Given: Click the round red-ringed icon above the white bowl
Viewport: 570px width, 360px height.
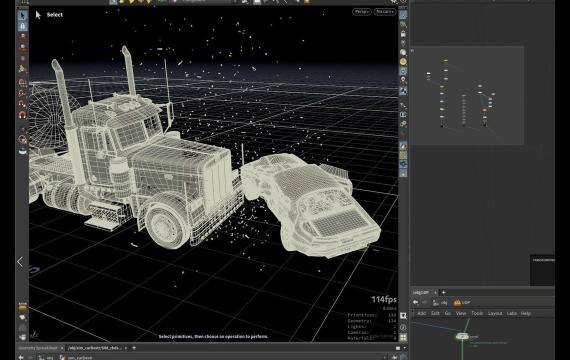Looking at the screenshot, I should point(23,139).
